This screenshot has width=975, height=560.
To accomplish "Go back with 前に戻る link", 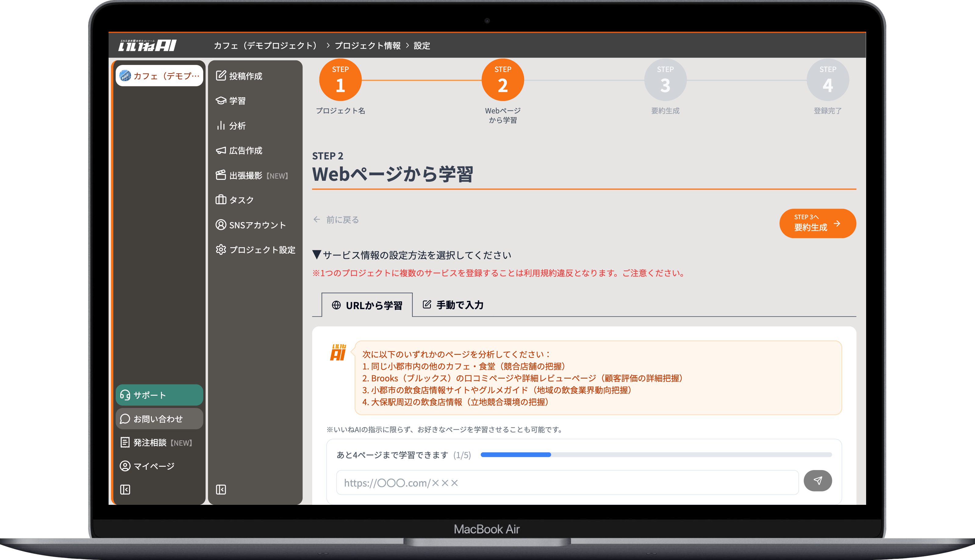I will [x=336, y=219].
